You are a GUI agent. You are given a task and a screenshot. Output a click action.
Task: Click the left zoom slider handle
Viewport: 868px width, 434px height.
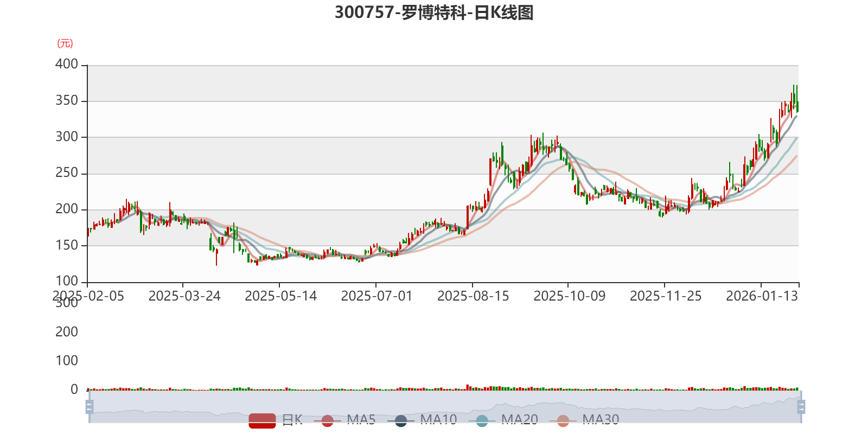[90, 407]
